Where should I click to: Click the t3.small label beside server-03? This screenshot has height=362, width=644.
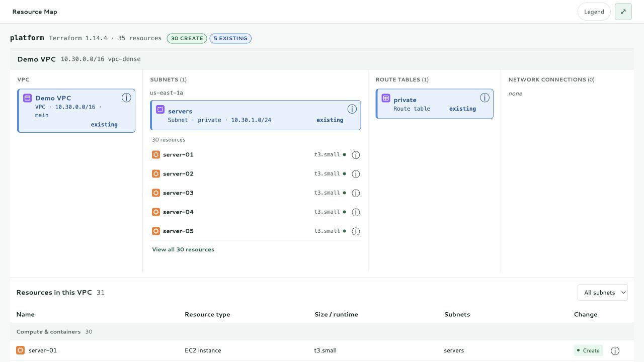[327, 193]
